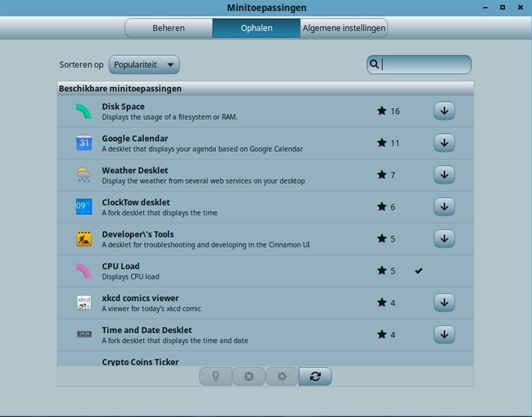Image resolution: width=532 pixels, height=417 pixels.
Task: Select the Developer's Tools title
Action: [138, 234]
